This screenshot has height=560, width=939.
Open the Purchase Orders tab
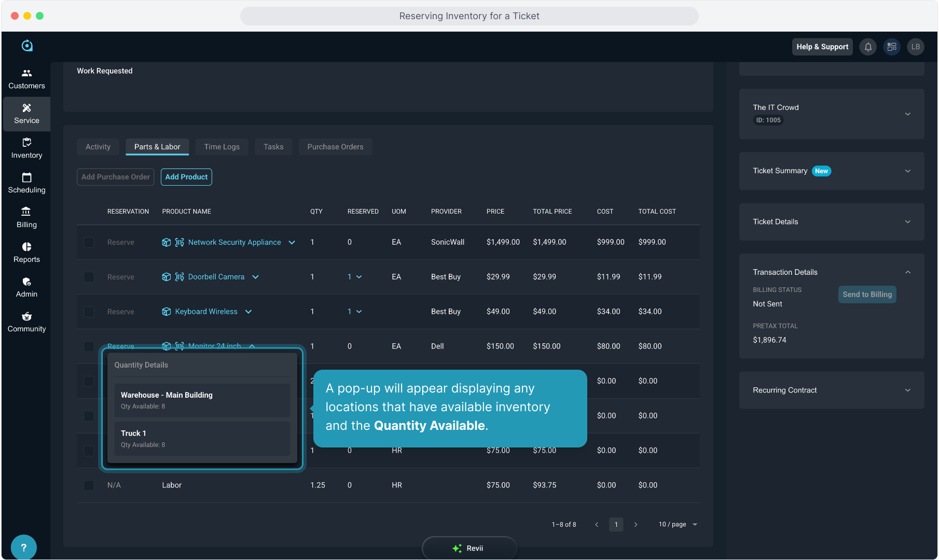tap(335, 147)
